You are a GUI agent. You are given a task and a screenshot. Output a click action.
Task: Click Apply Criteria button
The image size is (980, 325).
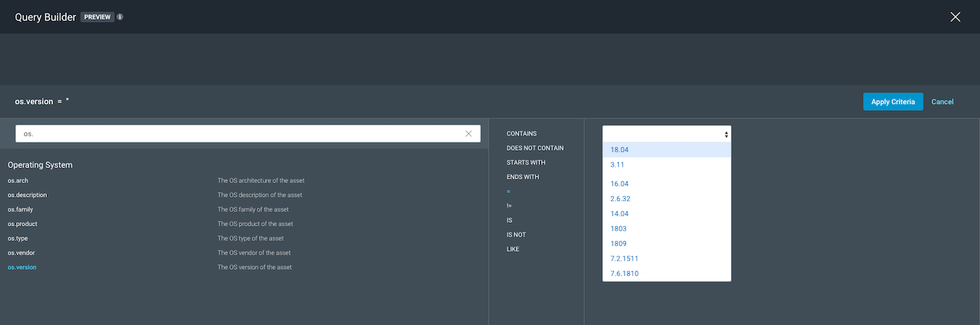[x=892, y=102]
